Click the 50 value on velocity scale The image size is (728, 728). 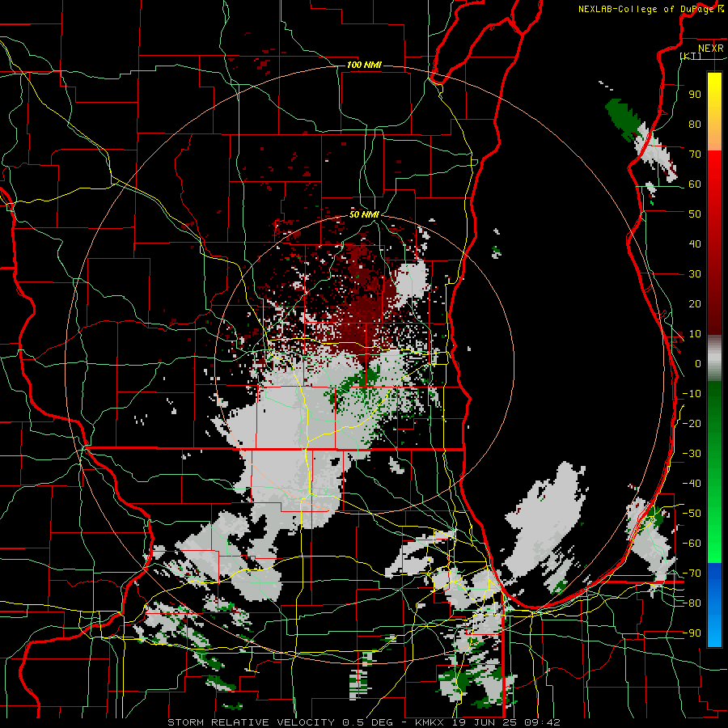[695, 214]
